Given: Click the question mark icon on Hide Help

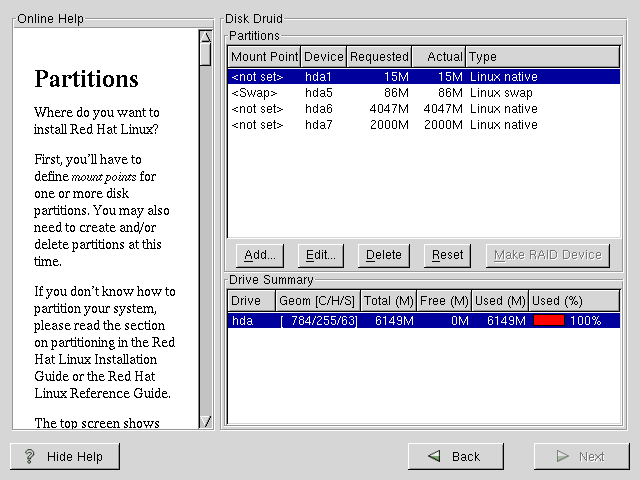Looking at the screenshot, I should [30, 456].
